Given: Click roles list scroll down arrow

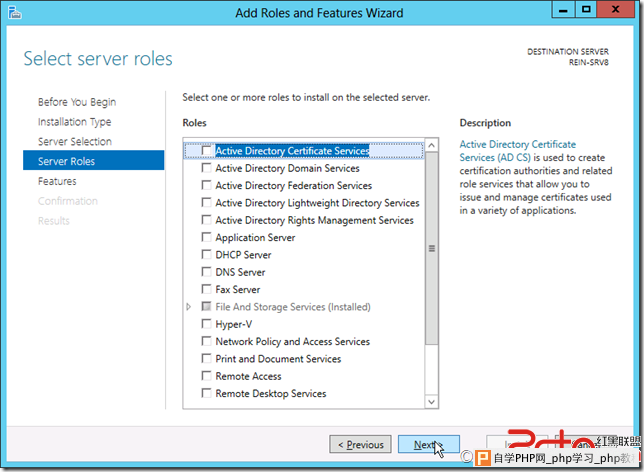Looking at the screenshot, I should click(431, 402).
